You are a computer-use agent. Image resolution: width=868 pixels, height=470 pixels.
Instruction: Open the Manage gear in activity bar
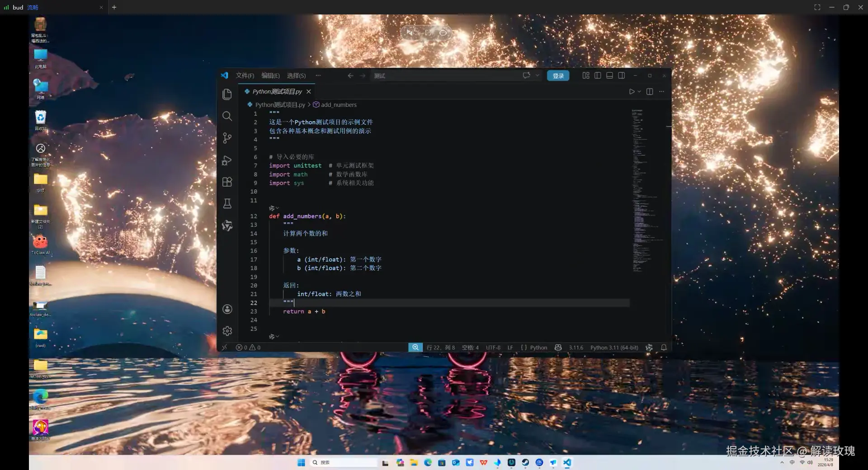[x=227, y=331]
